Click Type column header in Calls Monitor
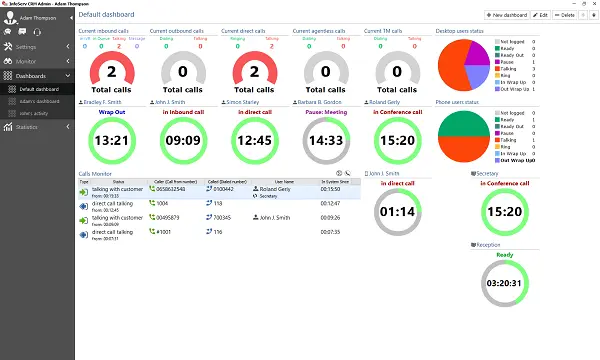 pos(84,182)
